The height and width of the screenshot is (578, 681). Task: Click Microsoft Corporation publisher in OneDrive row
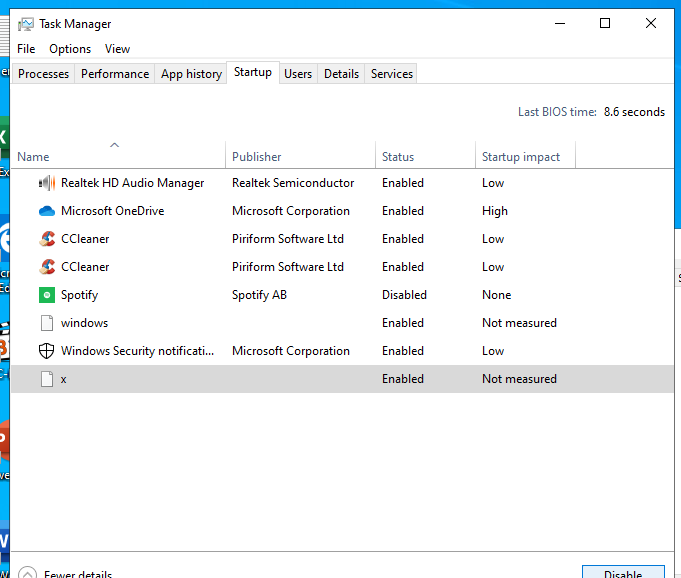tap(291, 211)
